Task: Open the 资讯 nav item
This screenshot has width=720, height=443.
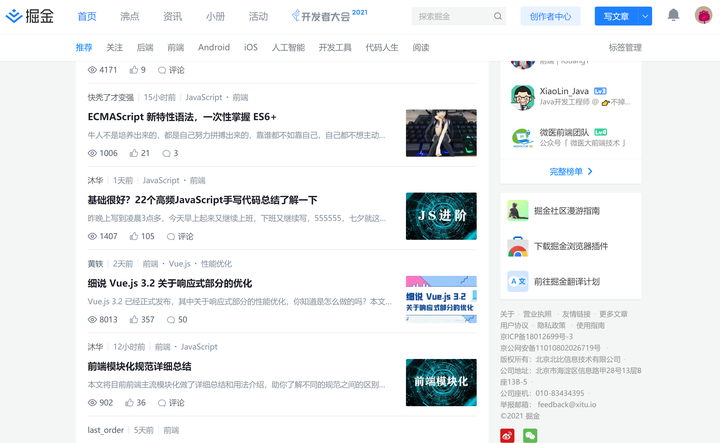Action: click(172, 17)
